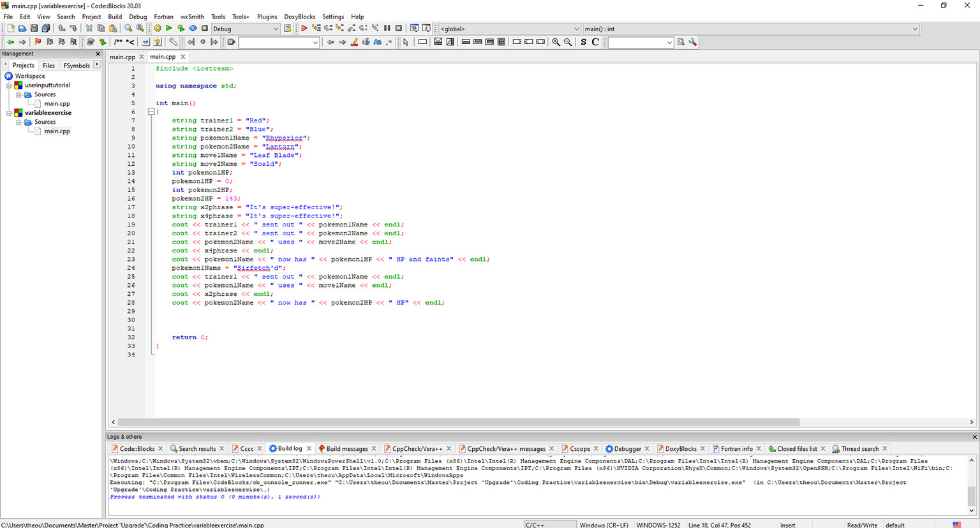Open the Settings menu
This screenshot has height=528, width=980.
pos(333,17)
